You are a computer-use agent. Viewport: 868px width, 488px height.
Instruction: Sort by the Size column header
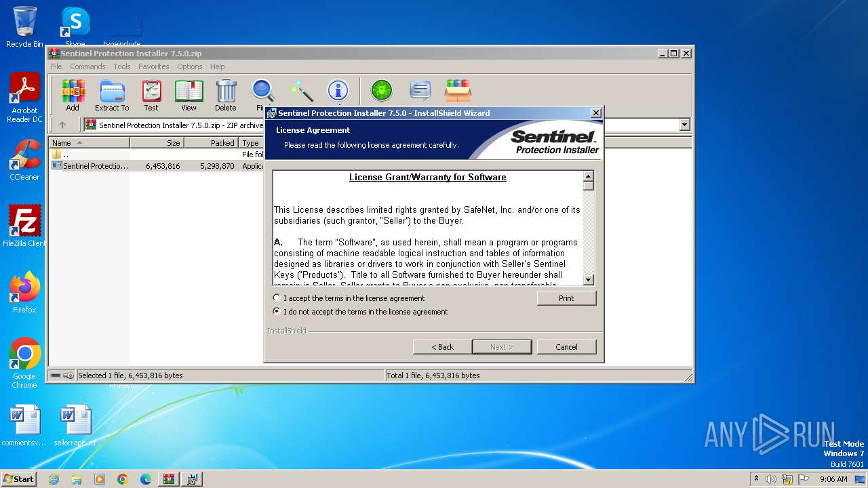click(x=157, y=143)
